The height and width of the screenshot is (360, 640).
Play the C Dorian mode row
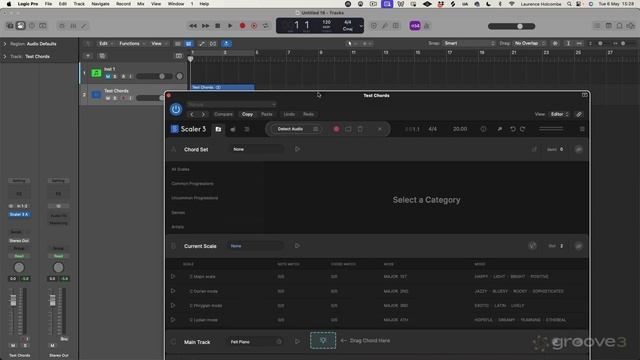coord(173,291)
